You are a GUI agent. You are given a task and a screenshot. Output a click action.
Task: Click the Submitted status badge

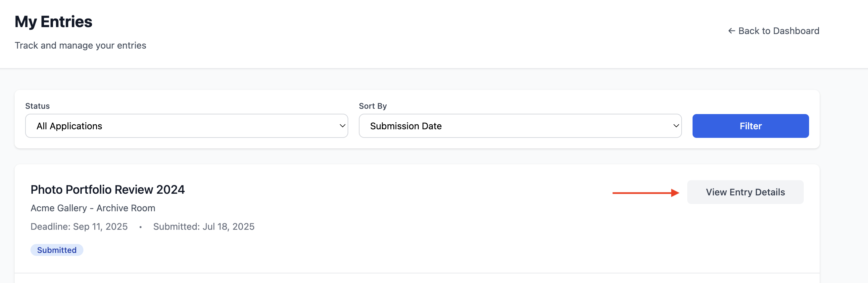tap(57, 250)
